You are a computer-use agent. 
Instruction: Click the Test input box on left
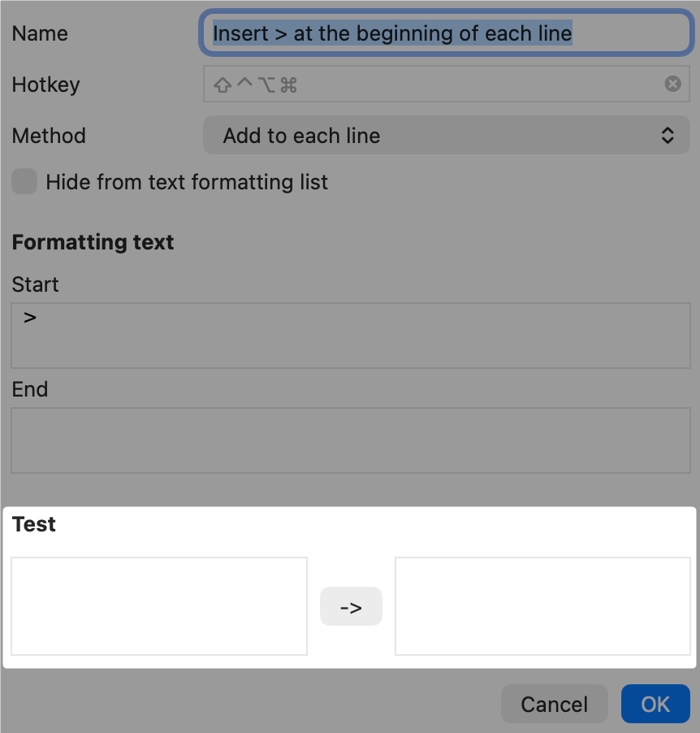[x=159, y=606]
